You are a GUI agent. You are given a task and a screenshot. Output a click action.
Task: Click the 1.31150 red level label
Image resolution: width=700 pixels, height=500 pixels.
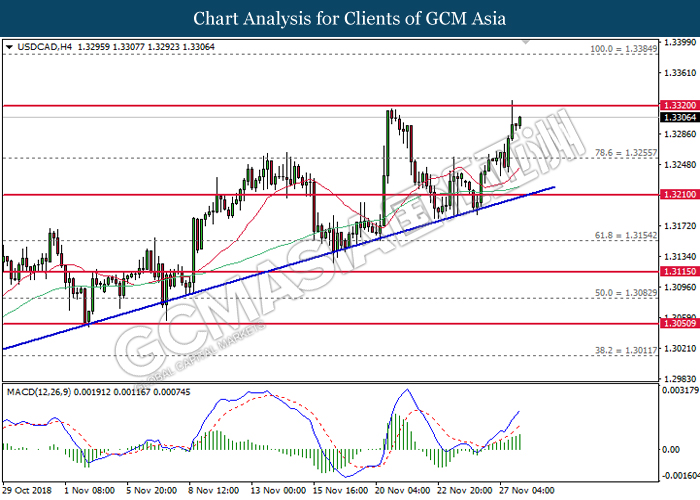[x=679, y=271]
